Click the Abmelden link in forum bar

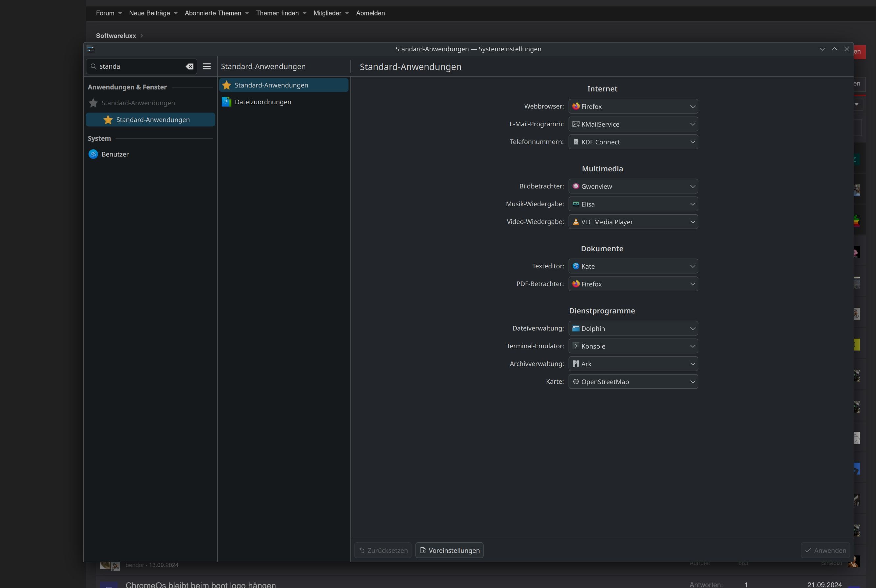[370, 13]
